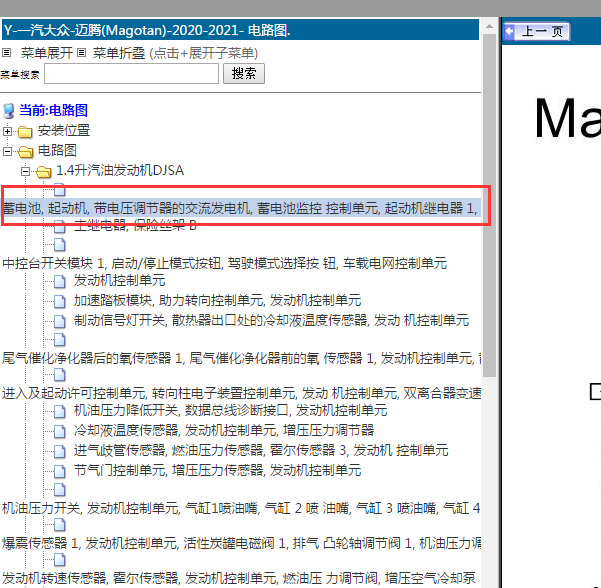Viewport: 601px width, 588px height.
Task: Click 菜单折叠 text link
Action: pos(119,53)
